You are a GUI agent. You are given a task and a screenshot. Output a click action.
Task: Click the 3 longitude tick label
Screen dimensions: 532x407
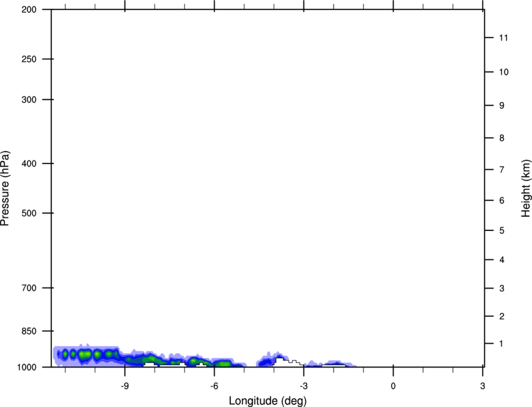point(483,386)
